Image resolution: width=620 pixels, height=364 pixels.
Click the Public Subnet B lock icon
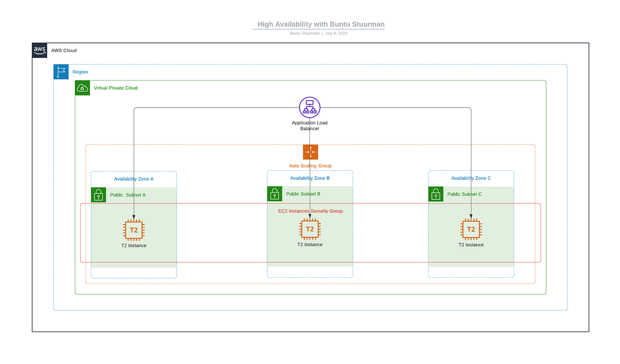pyautogui.click(x=274, y=194)
